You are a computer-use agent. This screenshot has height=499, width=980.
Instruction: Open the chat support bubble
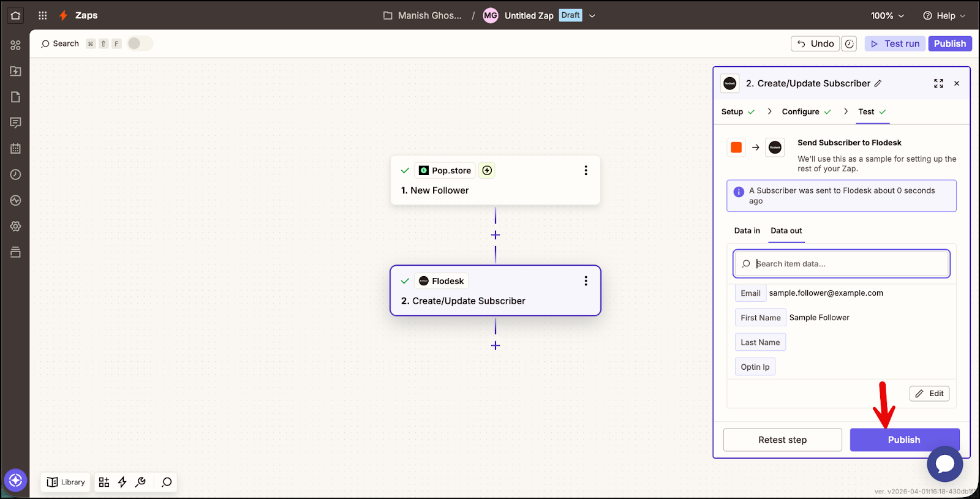tap(944, 464)
